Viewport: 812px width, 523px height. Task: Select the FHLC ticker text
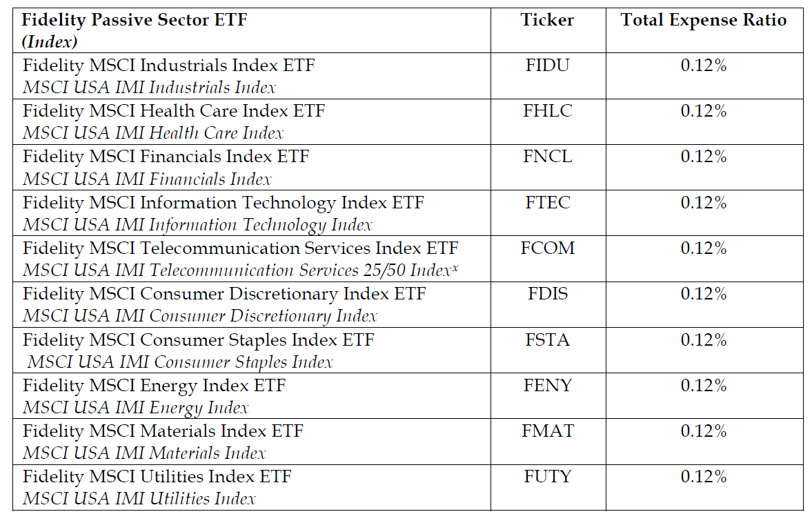coord(547,112)
